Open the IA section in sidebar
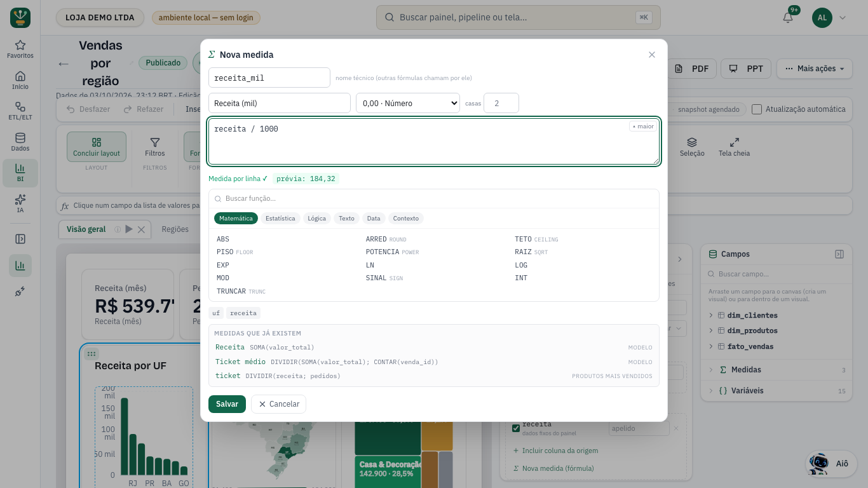The height and width of the screenshot is (488, 868). 20,204
